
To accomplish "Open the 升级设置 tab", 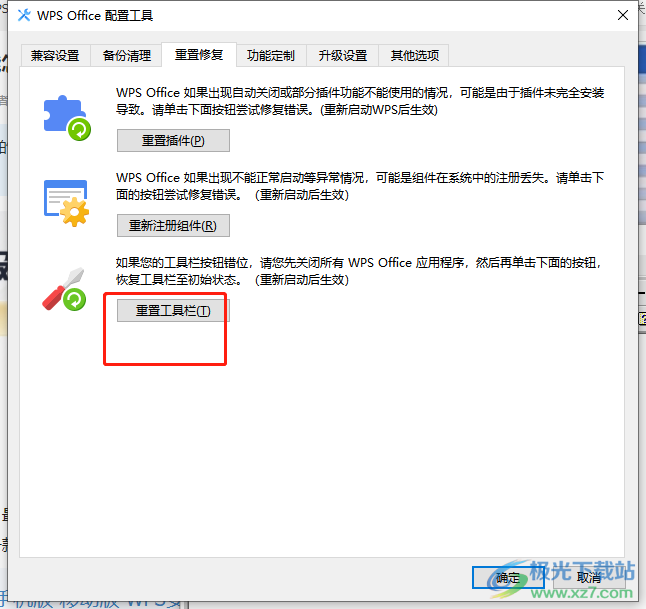I will coord(343,55).
